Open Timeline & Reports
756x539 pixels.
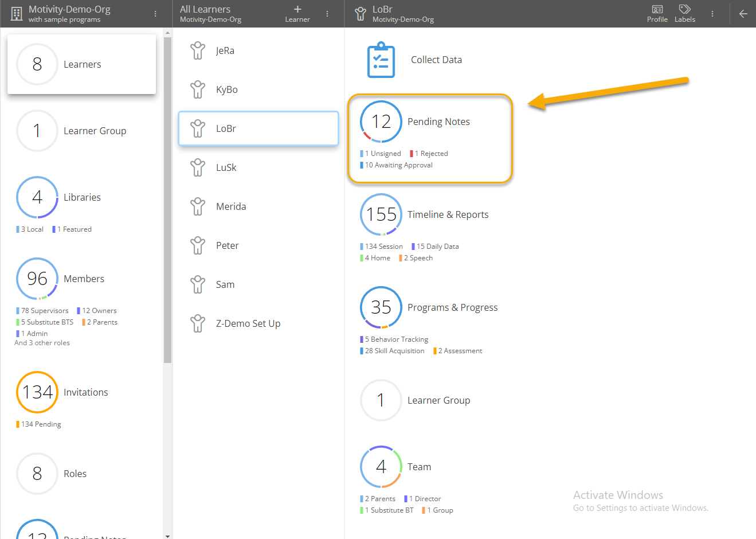click(448, 214)
